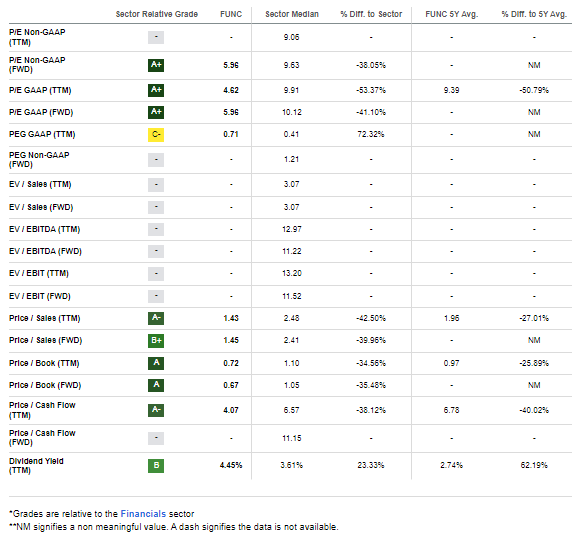
Task: Select the Price / Sales (FWD) row label
Action: click(45, 340)
